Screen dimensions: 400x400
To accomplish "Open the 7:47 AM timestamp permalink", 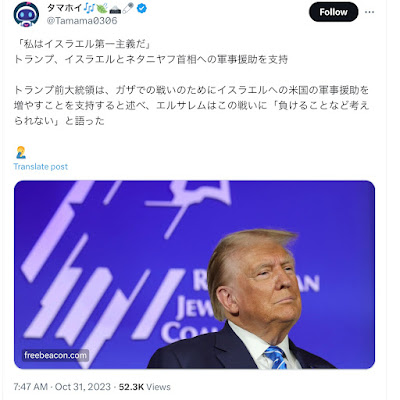I will tap(31, 387).
